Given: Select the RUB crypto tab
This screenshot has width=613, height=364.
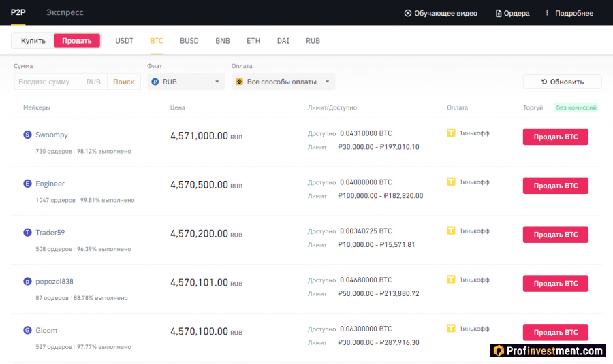Looking at the screenshot, I should pyautogui.click(x=313, y=41).
